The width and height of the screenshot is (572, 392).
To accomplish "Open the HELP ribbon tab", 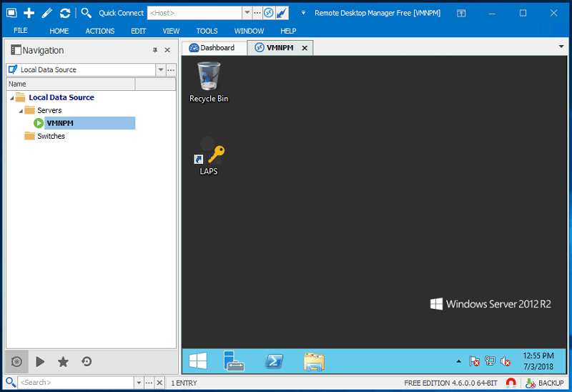I will (x=288, y=31).
